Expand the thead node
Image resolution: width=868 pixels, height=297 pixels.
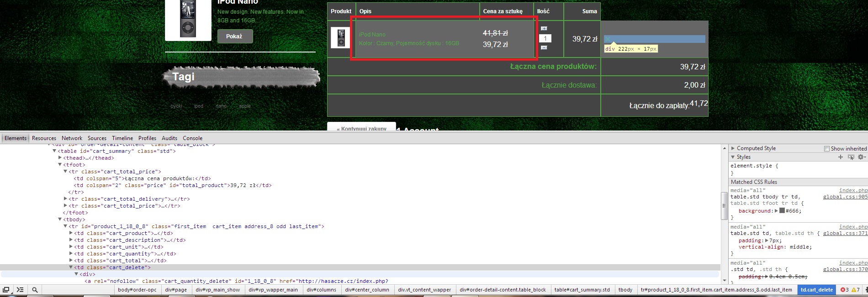coord(60,158)
